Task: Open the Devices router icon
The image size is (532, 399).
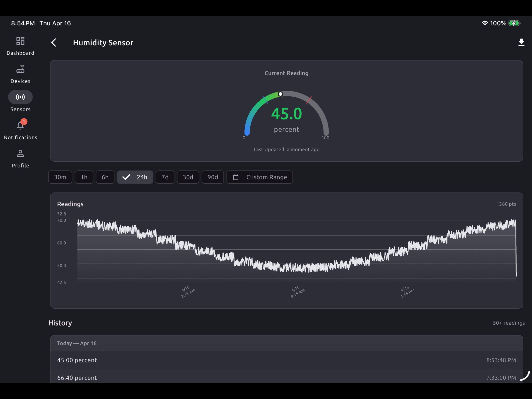Action: 20,69
